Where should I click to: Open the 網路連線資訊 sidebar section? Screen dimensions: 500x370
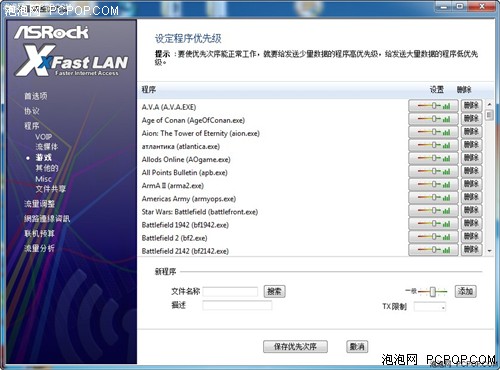pos(47,219)
